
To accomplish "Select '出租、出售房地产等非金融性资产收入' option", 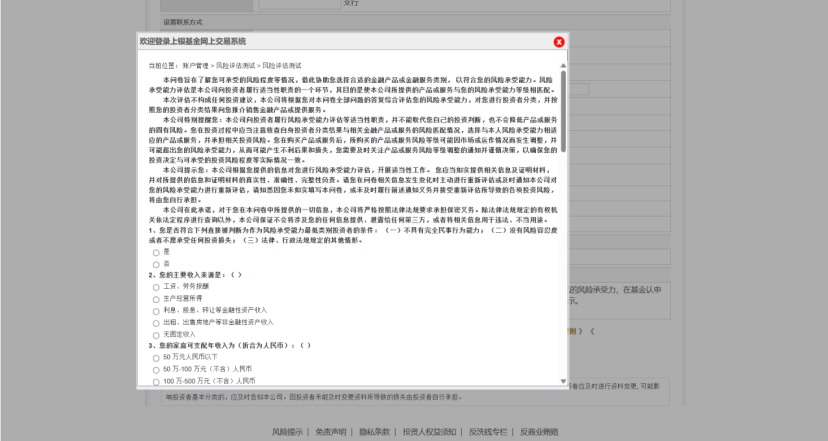I will click(155, 322).
